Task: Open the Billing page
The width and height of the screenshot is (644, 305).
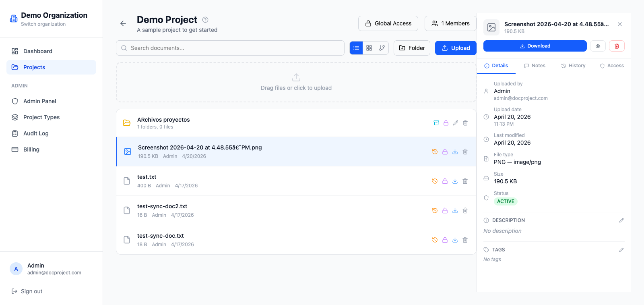Action: [51, 149]
